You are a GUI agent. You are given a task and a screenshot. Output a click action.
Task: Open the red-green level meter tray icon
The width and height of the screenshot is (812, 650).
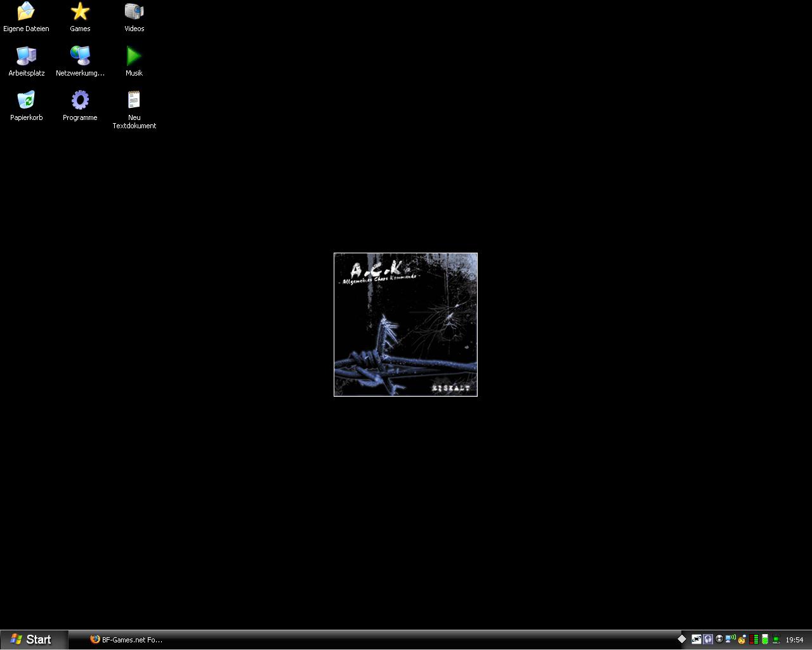pyautogui.click(x=754, y=639)
